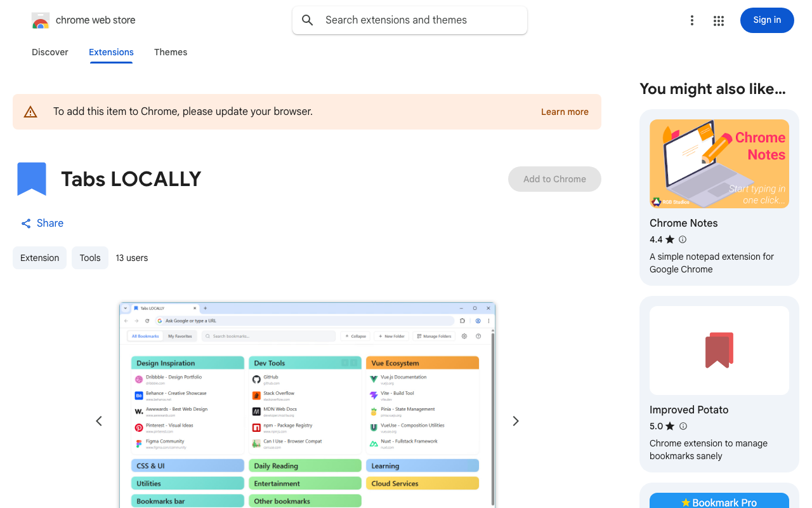Switch to the Themes tab
812x508 pixels.
171,52
